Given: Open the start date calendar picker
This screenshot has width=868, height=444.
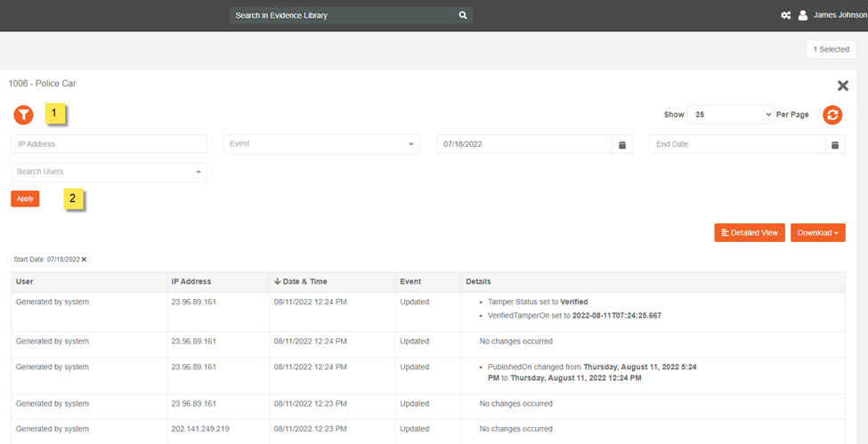Looking at the screenshot, I should (x=622, y=144).
